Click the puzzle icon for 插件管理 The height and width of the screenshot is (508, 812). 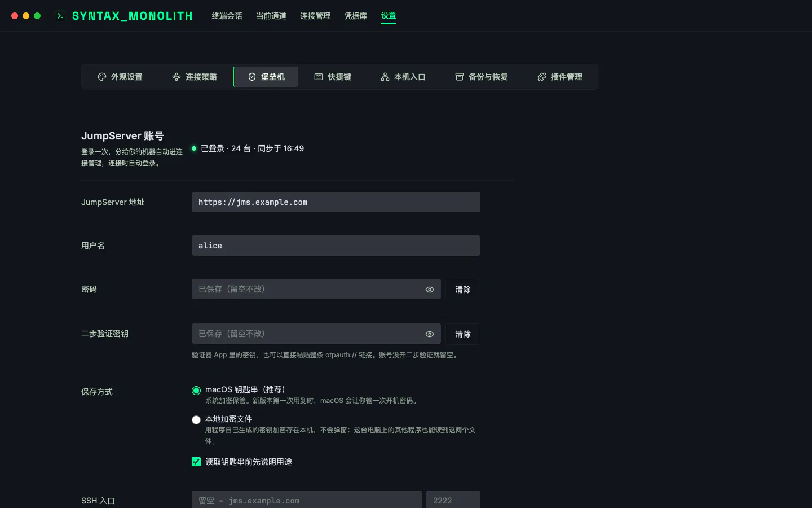[542, 77]
